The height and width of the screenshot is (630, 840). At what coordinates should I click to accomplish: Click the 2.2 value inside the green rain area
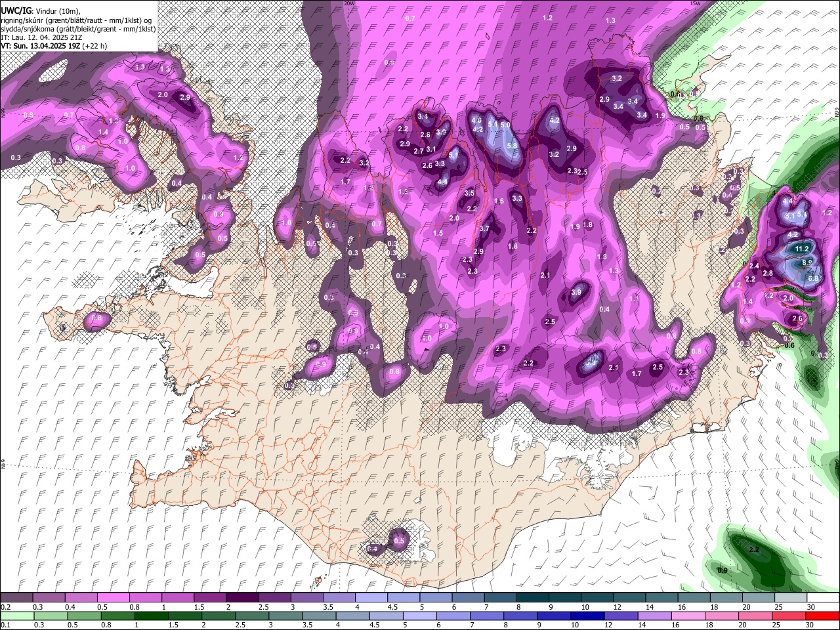754,550
